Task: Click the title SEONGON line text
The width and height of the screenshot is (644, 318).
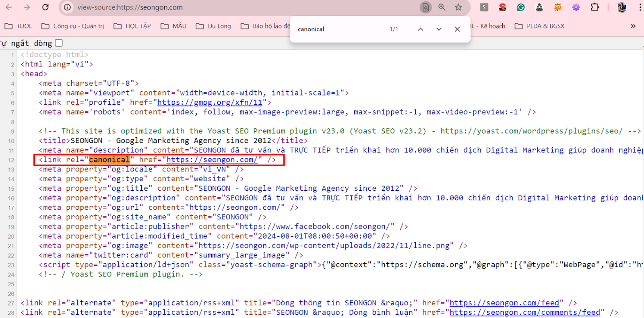Action: point(173,140)
